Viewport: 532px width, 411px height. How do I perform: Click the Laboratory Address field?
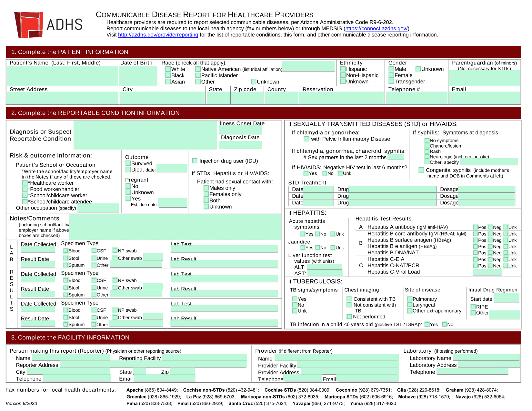(x=489, y=364)
